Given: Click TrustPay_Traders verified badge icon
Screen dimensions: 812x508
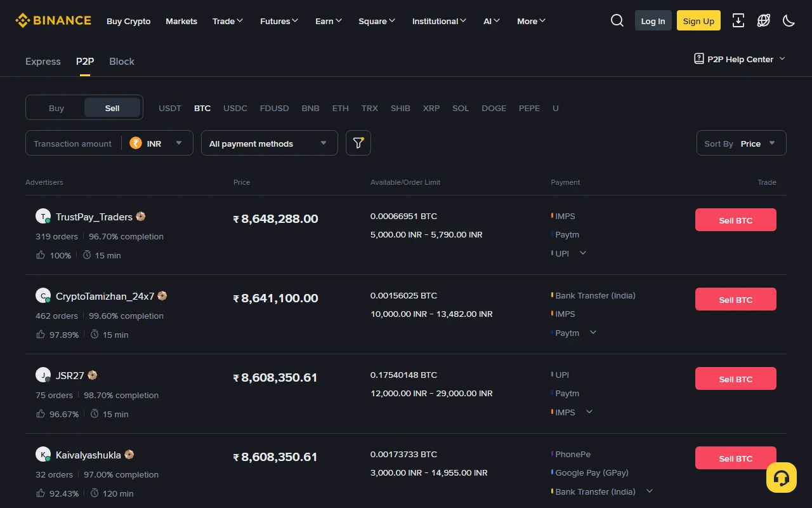Looking at the screenshot, I should [x=141, y=217].
